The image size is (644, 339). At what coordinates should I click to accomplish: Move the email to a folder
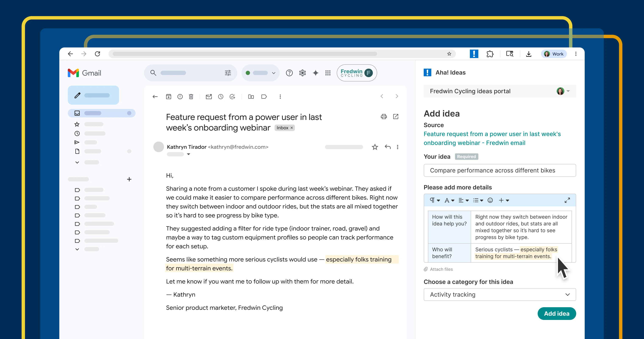251,96
